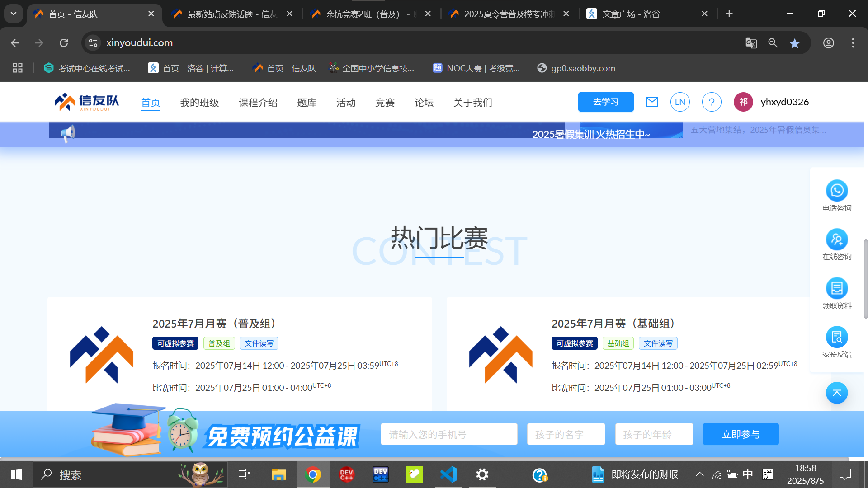Screen dimensions: 868x488
Task: Open the 信友队 home logo
Action: 87,102
